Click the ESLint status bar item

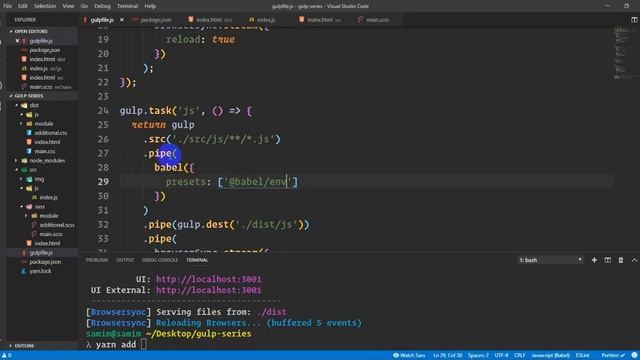pyautogui.click(x=582, y=356)
